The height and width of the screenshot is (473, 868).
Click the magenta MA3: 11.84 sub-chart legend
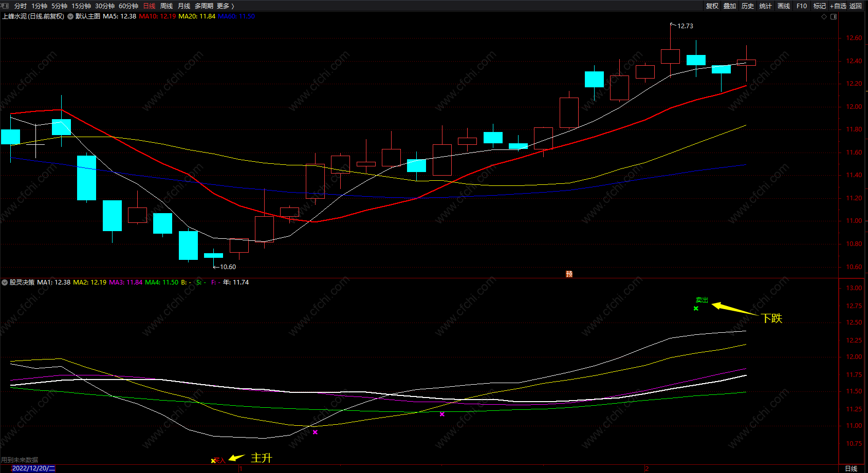point(126,282)
